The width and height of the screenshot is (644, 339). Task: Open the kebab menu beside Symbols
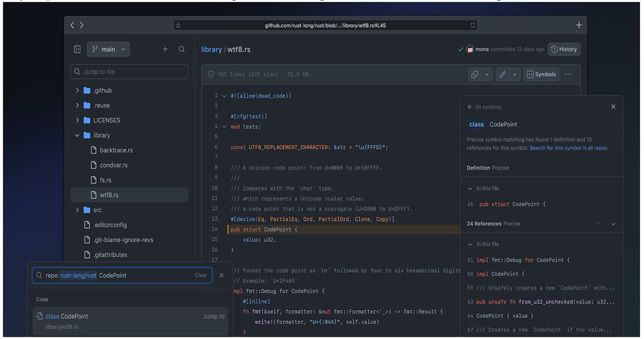click(568, 74)
